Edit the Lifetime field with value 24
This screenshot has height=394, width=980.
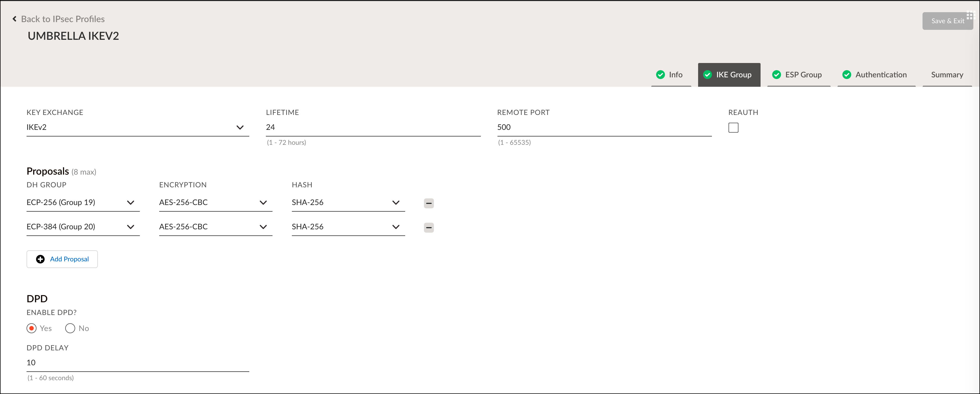click(x=373, y=127)
